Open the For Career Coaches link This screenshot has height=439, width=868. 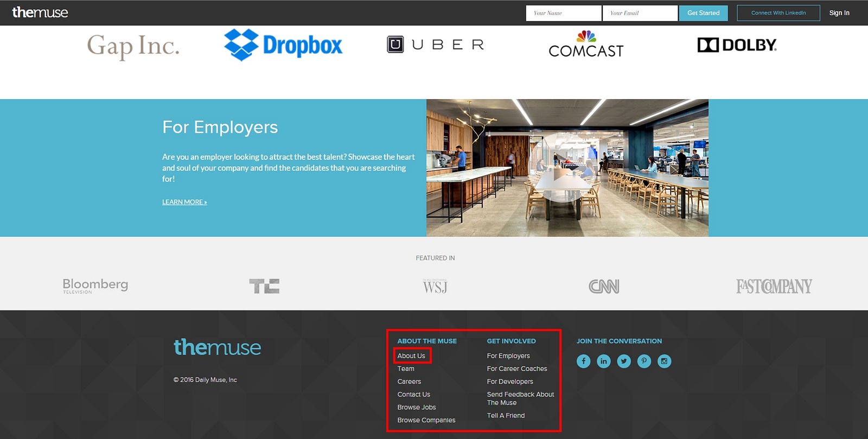coord(517,369)
